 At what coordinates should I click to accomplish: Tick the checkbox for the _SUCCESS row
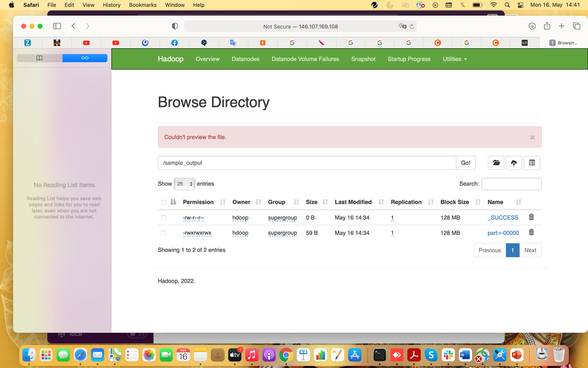coord(163,218)
